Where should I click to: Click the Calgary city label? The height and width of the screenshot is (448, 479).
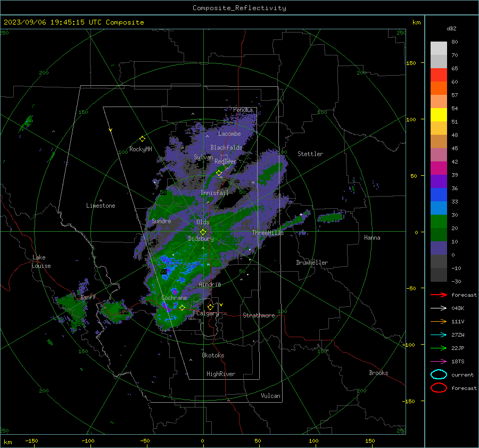pyautogui.click(x=208, y=313)
